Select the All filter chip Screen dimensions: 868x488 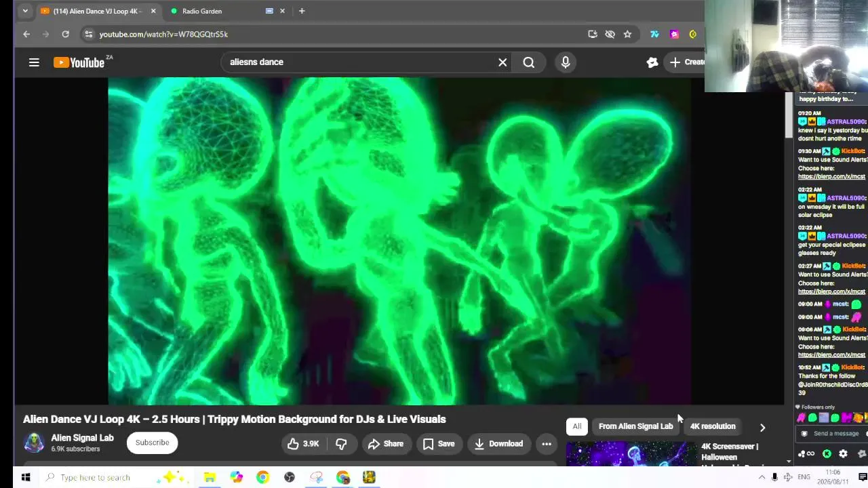coord(577,426)
